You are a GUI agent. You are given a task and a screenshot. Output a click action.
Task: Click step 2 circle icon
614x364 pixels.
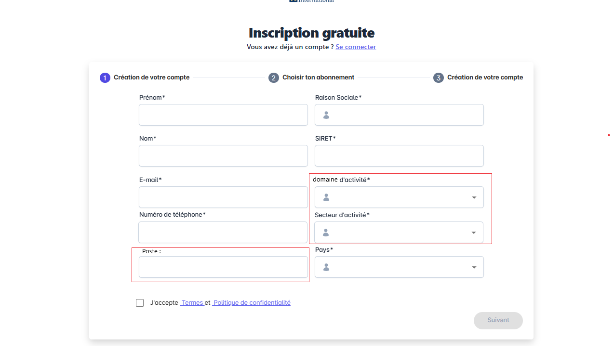(x=274, y=78)
